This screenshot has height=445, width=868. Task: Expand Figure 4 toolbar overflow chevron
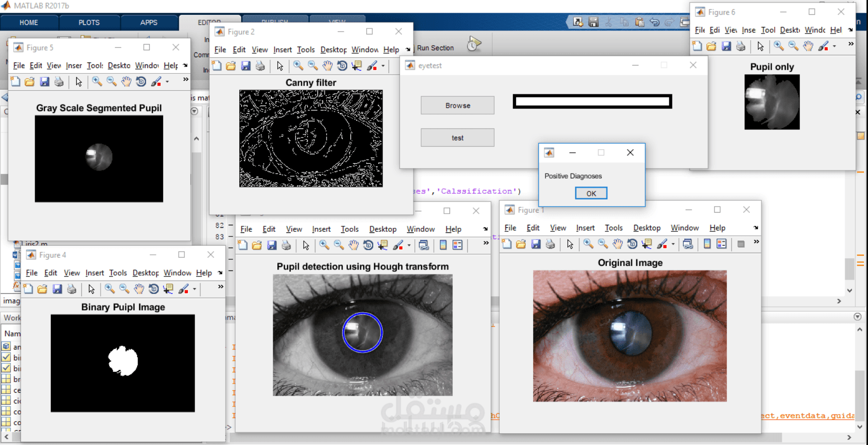pyautogui.click(x=220, y=287)
